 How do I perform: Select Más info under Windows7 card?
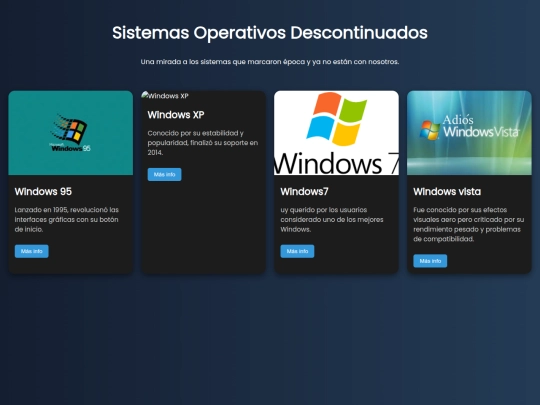[297, 251]
